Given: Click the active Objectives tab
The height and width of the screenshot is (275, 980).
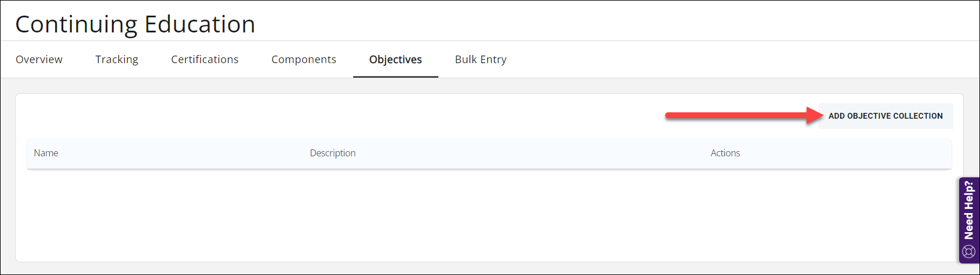Looking at the screenshot, I should (395, 60).
